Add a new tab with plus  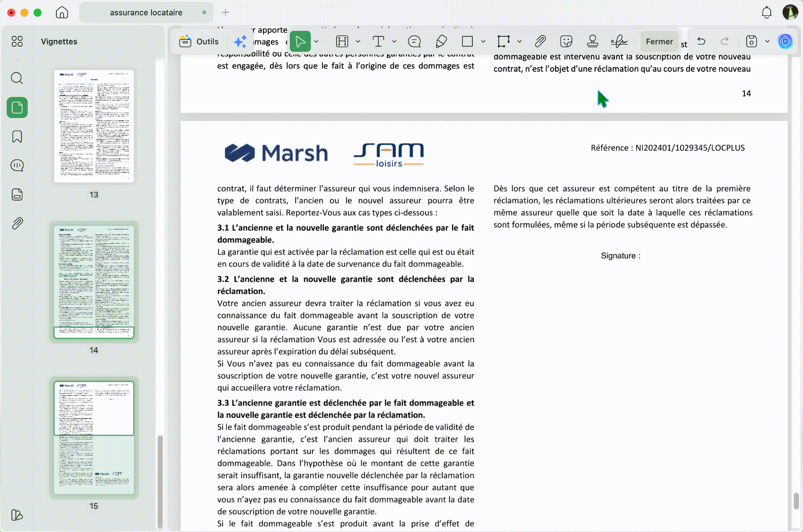pyautogui.click(x=226, y=13)
